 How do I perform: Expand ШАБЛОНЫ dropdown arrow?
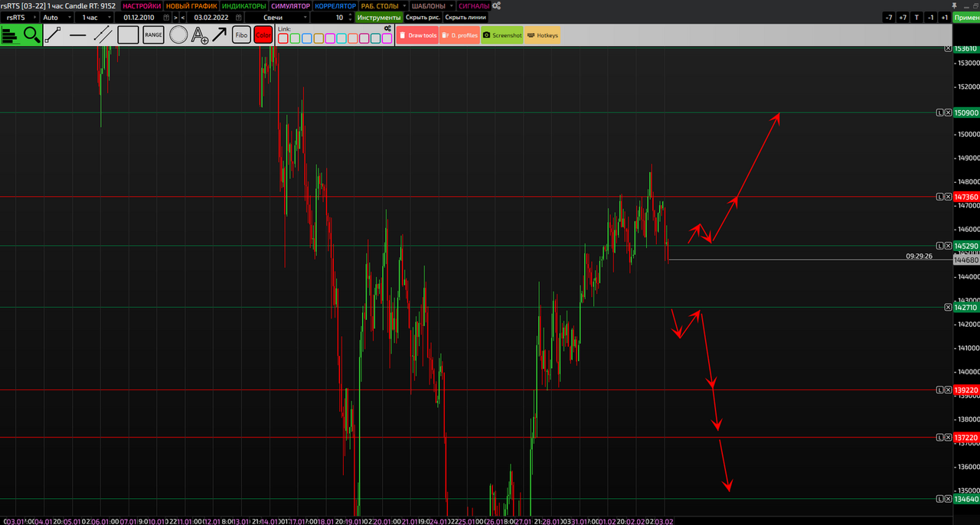pos(452,5)
